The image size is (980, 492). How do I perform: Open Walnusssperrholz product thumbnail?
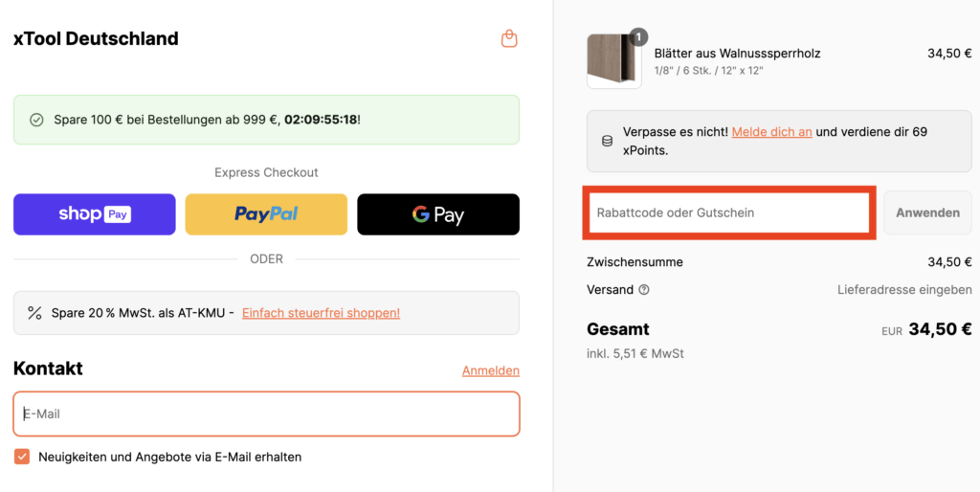tap(614, 61)
